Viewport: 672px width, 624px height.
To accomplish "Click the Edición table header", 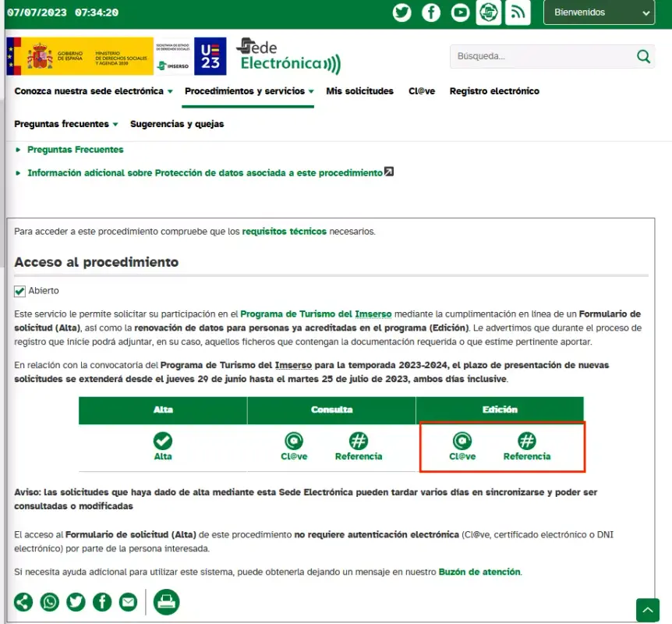I will (500, 410).
